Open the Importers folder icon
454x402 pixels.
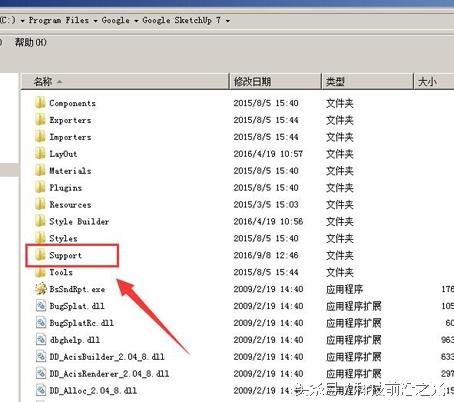(x=40, y=137)
